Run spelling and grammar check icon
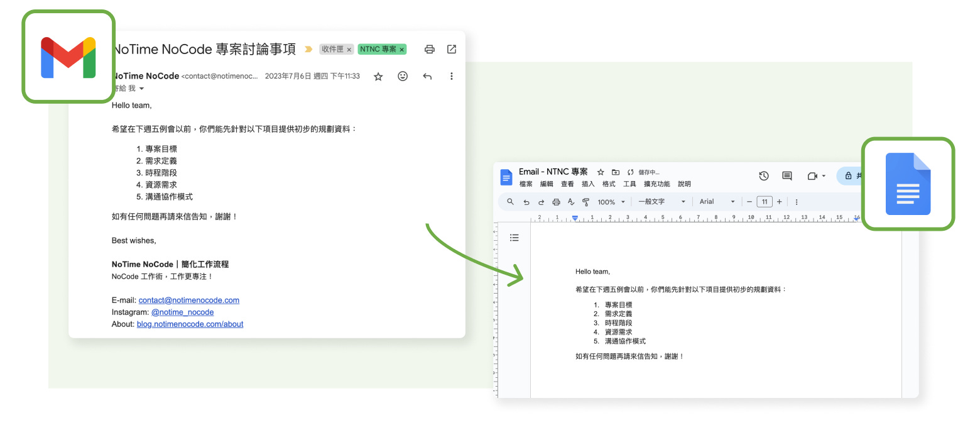Screen dimensions: 980x425 point(571,202)
